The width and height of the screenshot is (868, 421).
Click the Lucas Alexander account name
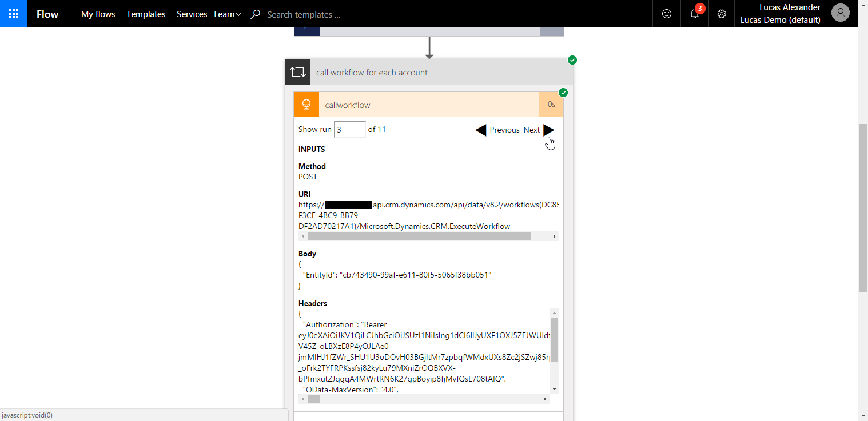click(790, 7)
